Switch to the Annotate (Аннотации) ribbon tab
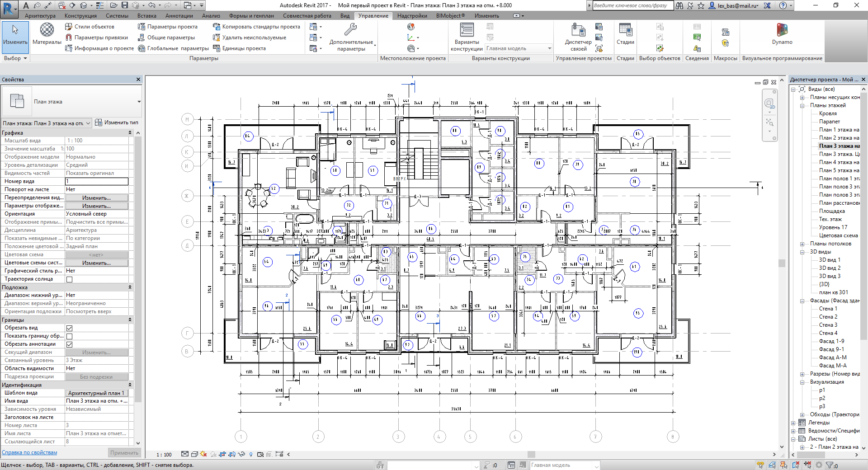Screen dimensions: 868x470 [x=179, y=16]
